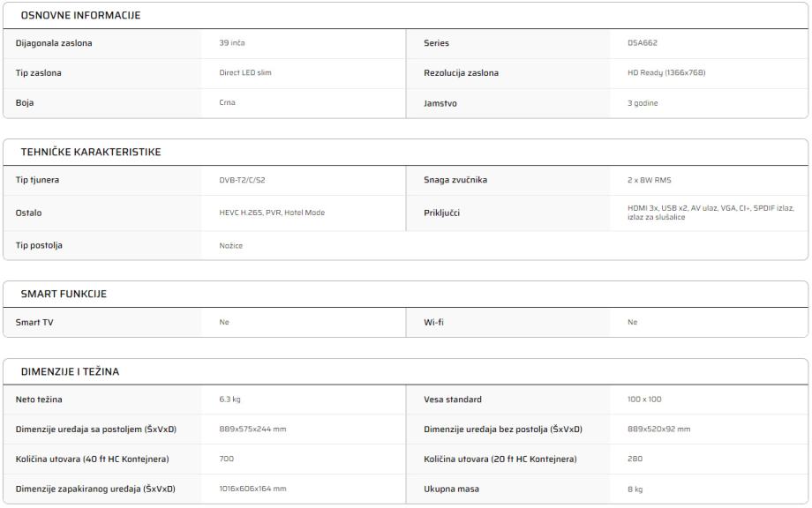Click the TEHNIČKE KARAKTERISTIKE section header
The width and height of the screenshot is (812, 508).
[90, 153]
